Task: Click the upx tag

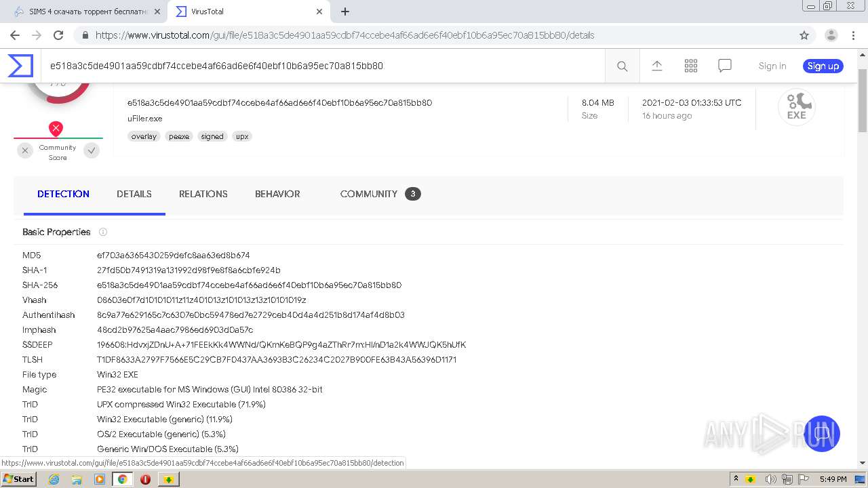Action: (242, 136)
